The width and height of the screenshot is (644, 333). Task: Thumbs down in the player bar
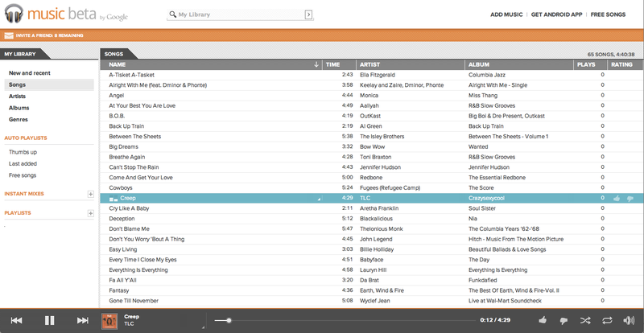pos(564,321)
